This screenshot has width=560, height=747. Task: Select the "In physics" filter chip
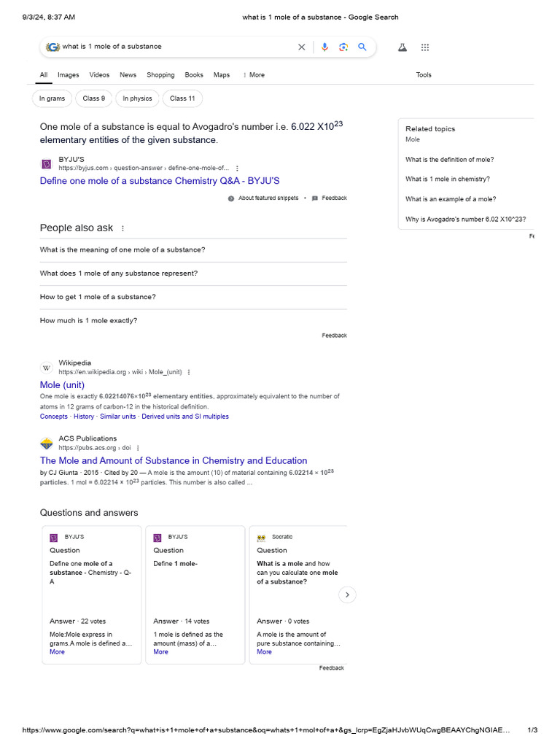click(x=137, y=98)
